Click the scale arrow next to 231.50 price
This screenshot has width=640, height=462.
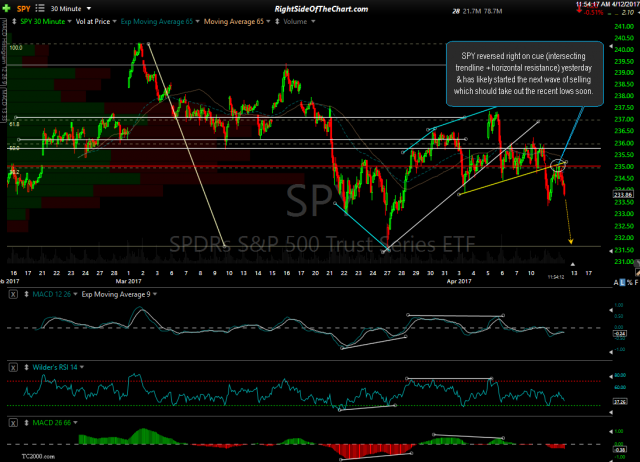click(611, 251)
